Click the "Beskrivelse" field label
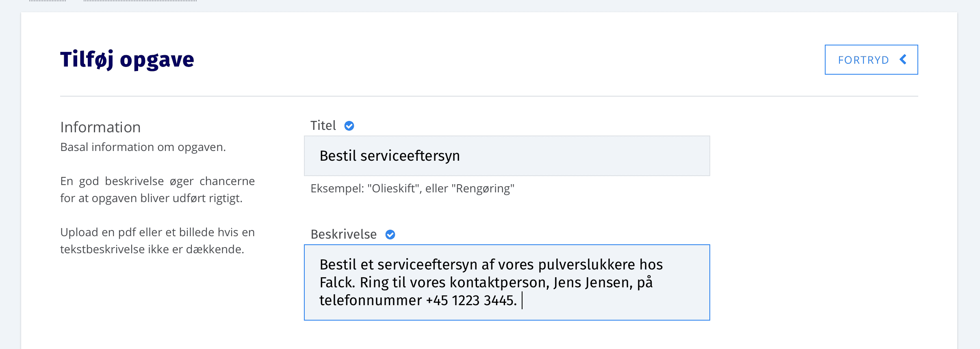This screenshot has width=980, height=349. pyautogui.click(x=343, y=235)
